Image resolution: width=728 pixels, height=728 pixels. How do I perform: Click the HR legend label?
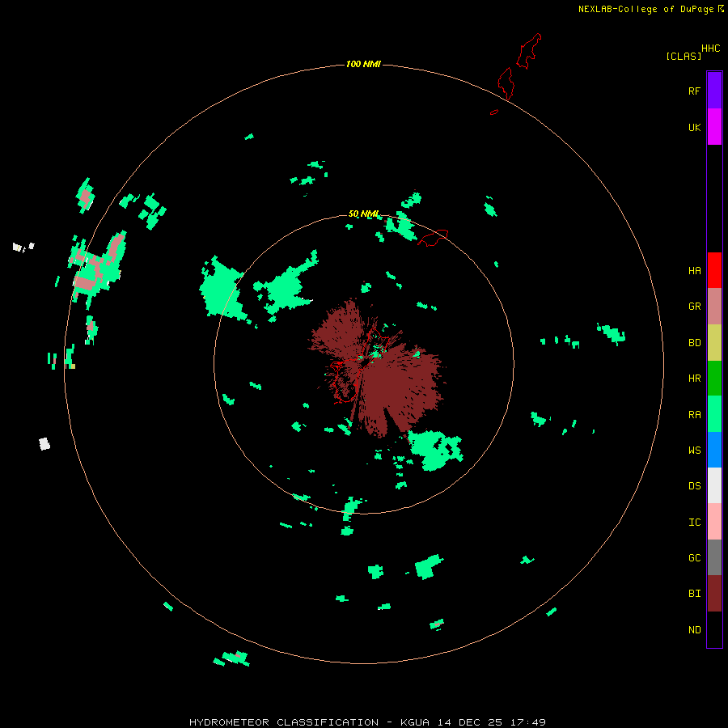(694, 379)
